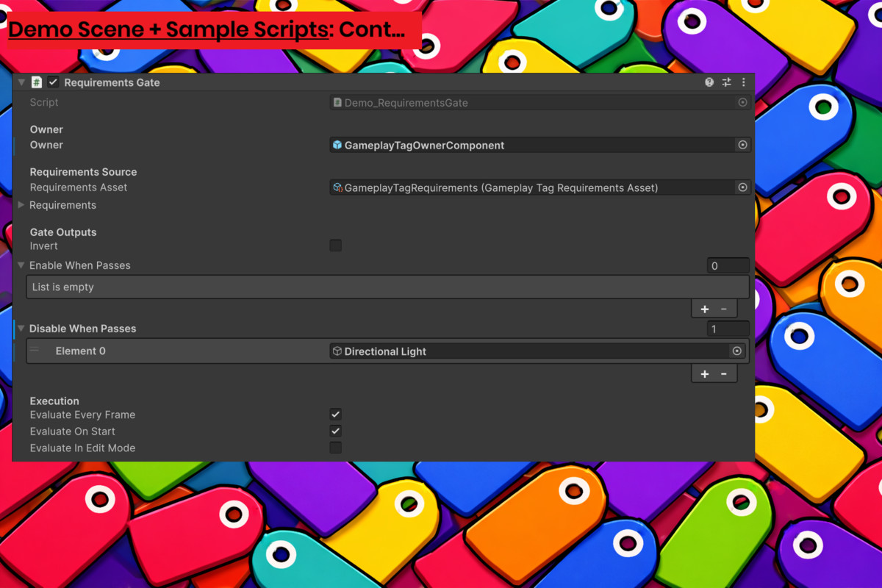Enable Evaluate In Edit Mode
This screenshot has height=588, width=882.
click(x=336, y=448)
